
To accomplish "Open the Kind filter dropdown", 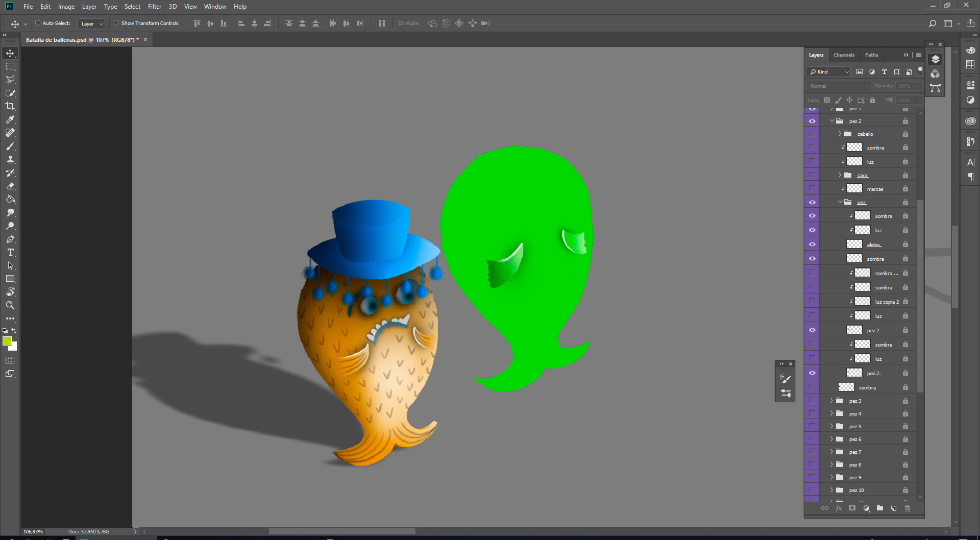I will tap(828, 72).
